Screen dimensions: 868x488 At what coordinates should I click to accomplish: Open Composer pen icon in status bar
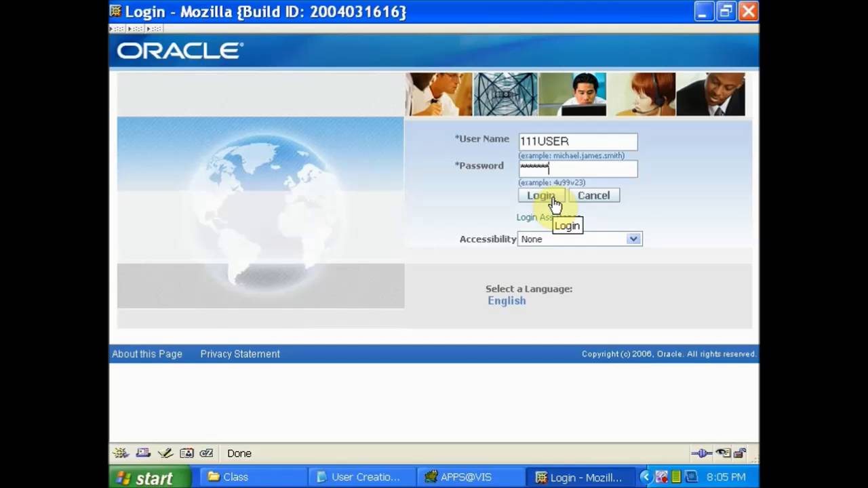(x=165, y=453)
